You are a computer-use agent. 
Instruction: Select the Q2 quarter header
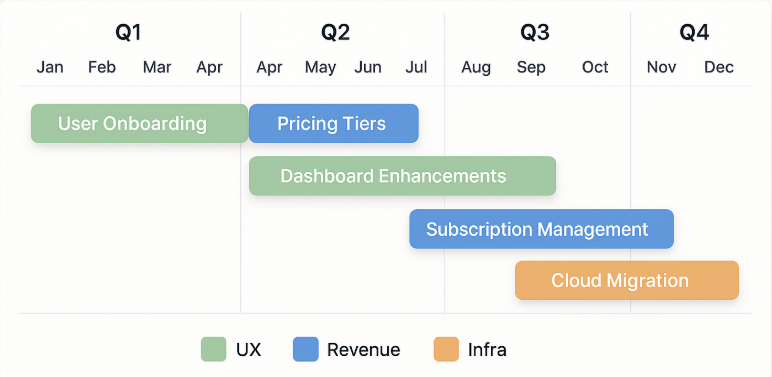tap(335, 32)
